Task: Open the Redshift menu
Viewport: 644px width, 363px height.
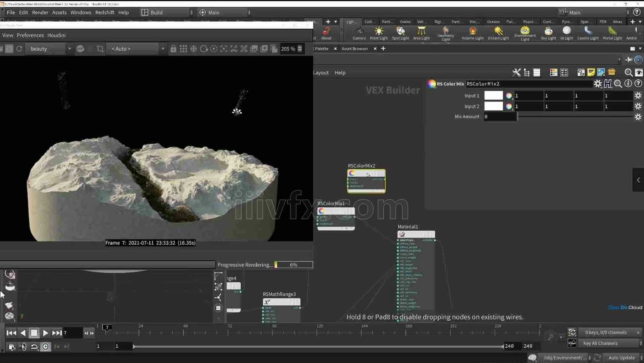Action: tap(105, 13)
